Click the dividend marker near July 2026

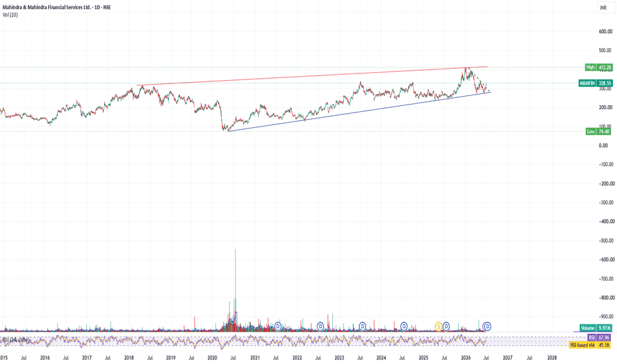tap(487, 326)
